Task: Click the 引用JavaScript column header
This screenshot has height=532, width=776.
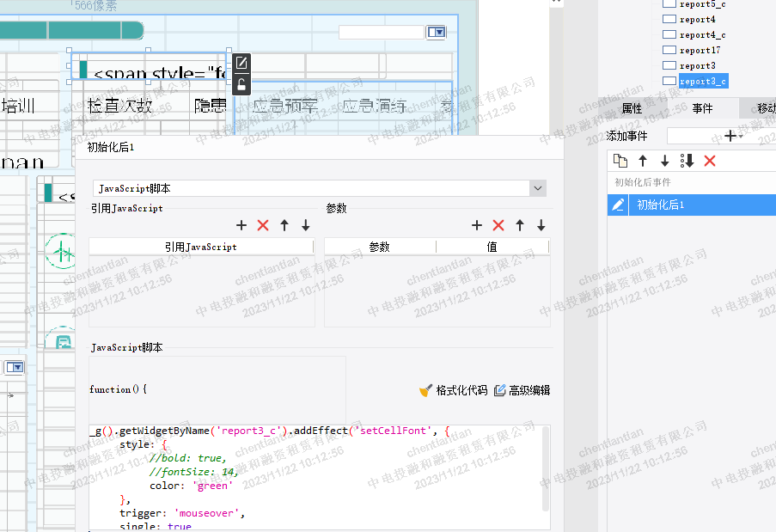Action: (x=201, y=247)
